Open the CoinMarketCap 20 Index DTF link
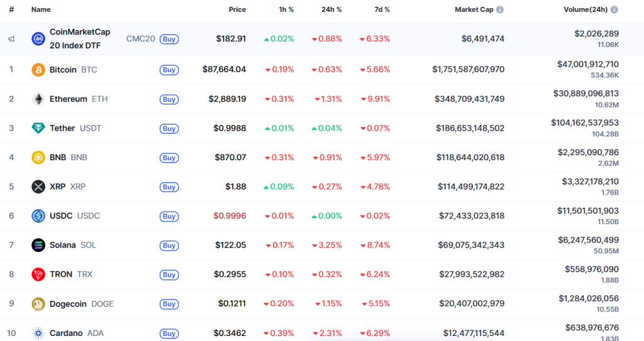 79,39
